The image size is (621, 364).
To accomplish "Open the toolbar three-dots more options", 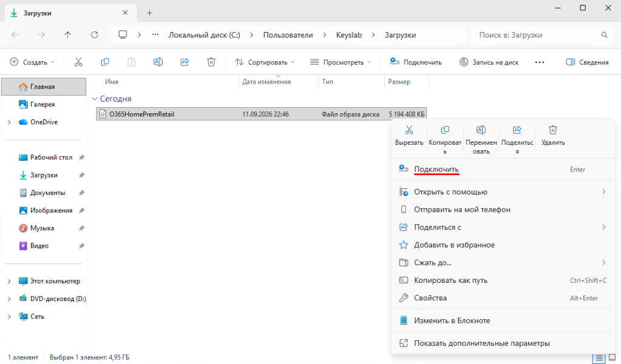I will pos(539,62).
